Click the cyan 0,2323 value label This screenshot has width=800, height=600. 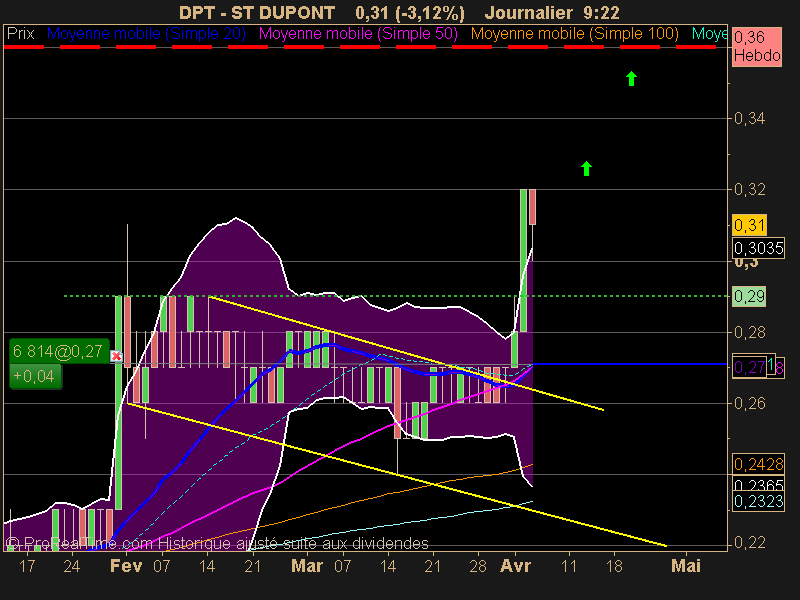[758, 502]
